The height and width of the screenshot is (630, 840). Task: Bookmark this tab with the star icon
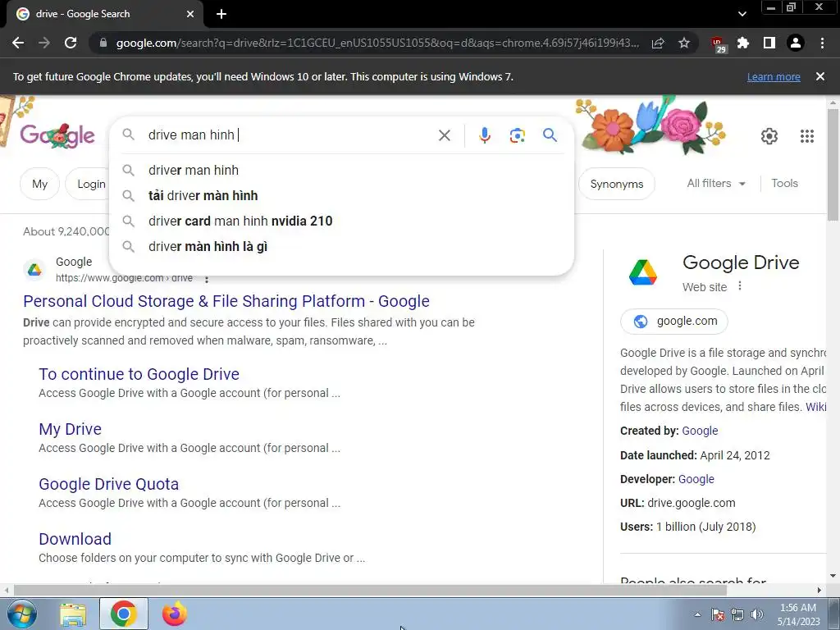click(684, 43)
